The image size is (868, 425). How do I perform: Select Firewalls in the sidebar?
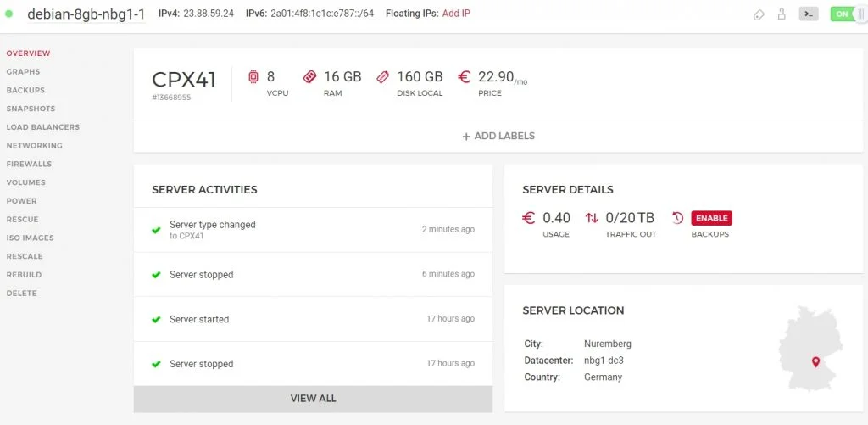pyautogui.click(x=29, y=164)
